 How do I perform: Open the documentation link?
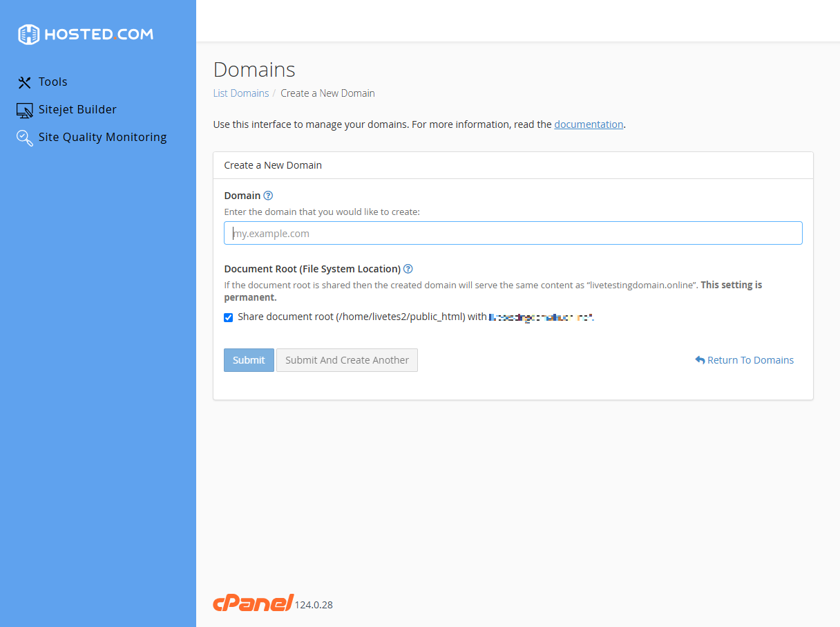coord(589,124)
